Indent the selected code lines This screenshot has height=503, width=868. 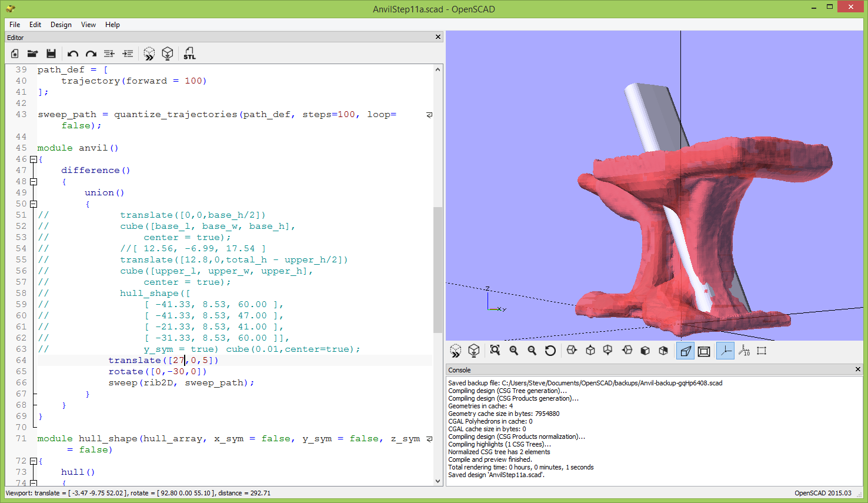[x=128, y=54]
